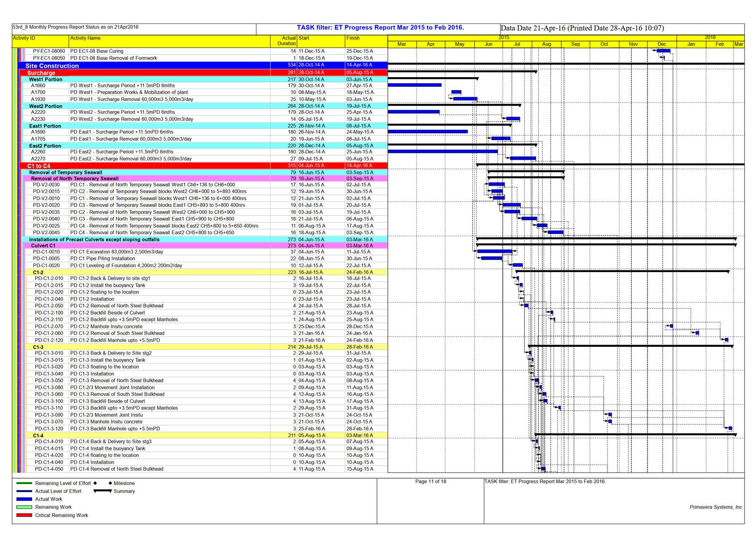
Task: Select the yellow C1-3 group band
Action: [x=208, y=347]
